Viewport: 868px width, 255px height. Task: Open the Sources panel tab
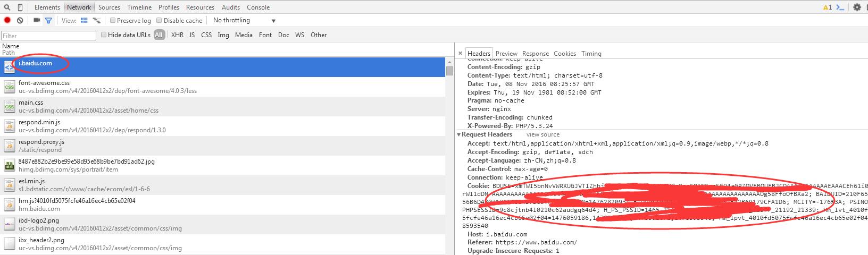109,7
